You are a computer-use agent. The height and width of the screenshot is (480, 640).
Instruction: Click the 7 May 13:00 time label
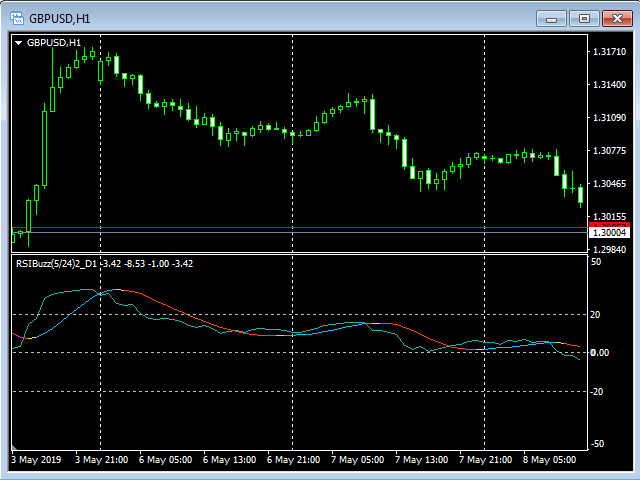point(421,460)
